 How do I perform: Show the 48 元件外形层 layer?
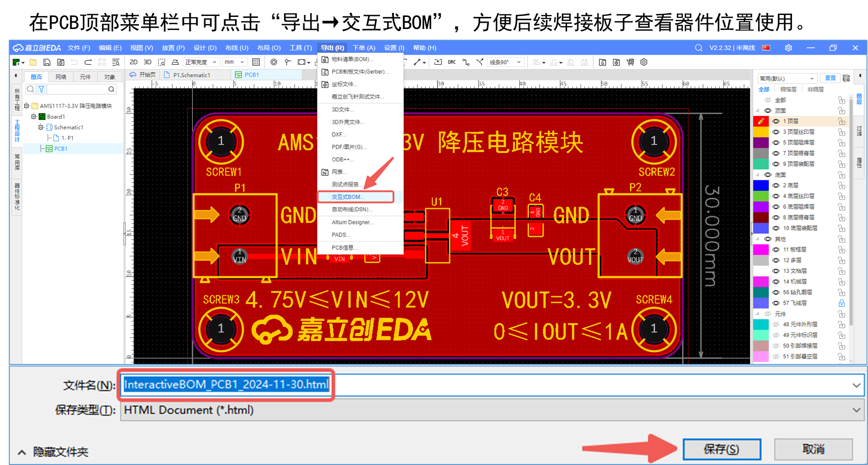tap(776, 325)
